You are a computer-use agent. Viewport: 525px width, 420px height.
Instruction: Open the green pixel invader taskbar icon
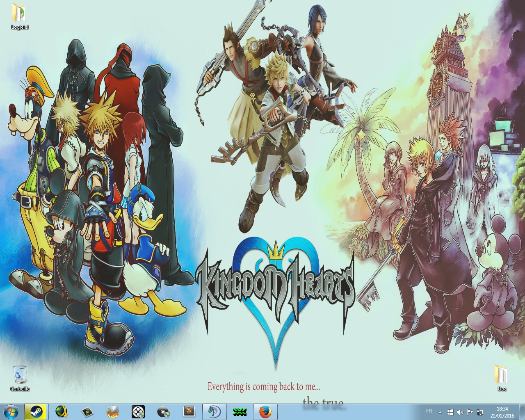click(240, 412)
